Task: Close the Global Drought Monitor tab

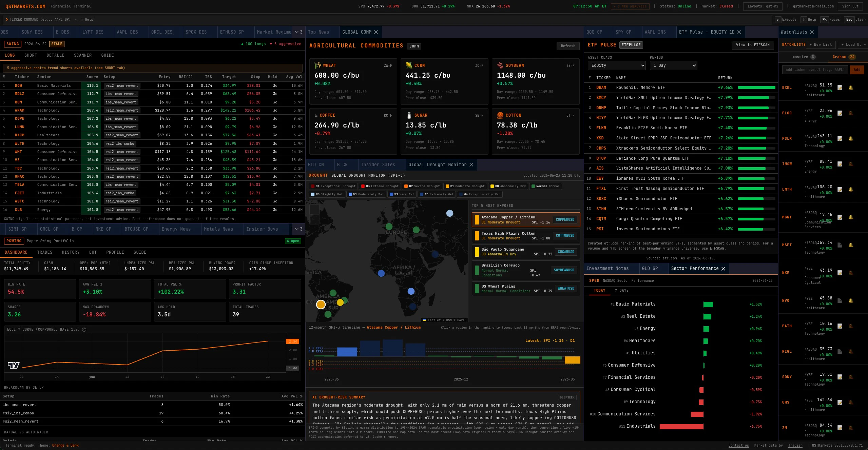Action: pos(471,165)
